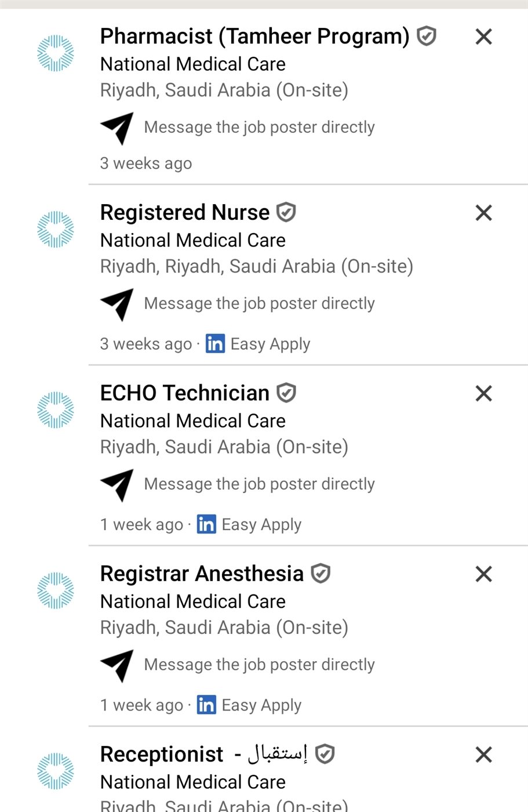Click LinkedIn Easy Apply icon on Registered Nurse
528x812 pixels.
click(x=215, y=344)
